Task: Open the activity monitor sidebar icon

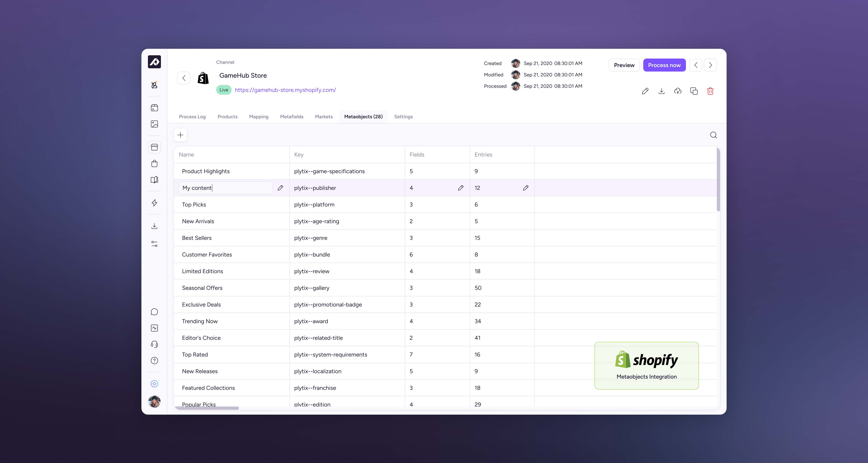Action: tap(154, 328)
